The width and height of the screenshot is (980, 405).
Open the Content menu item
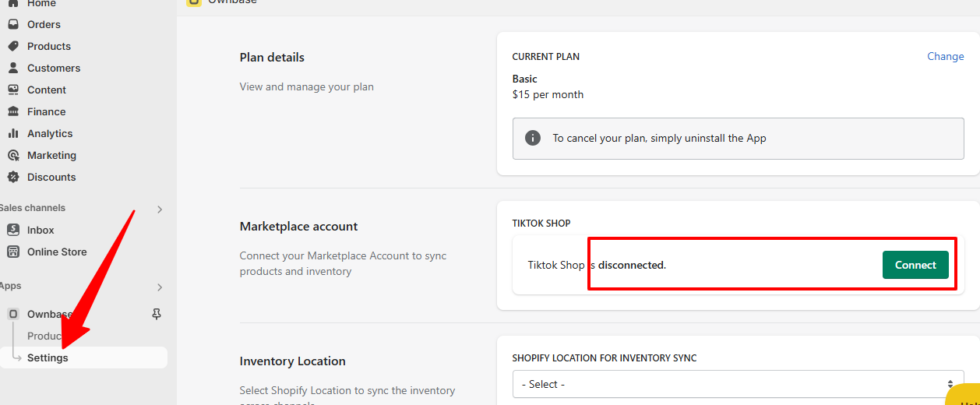coord(46,90)
